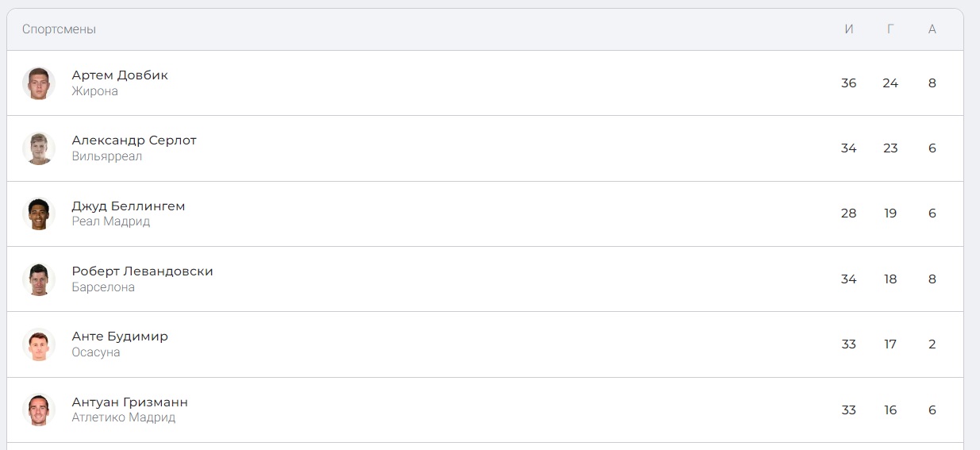Screen dimensions: 980x450
Task: Open Александр Серлот player name link
Action: pyautogui.click(x=134, y=140)
